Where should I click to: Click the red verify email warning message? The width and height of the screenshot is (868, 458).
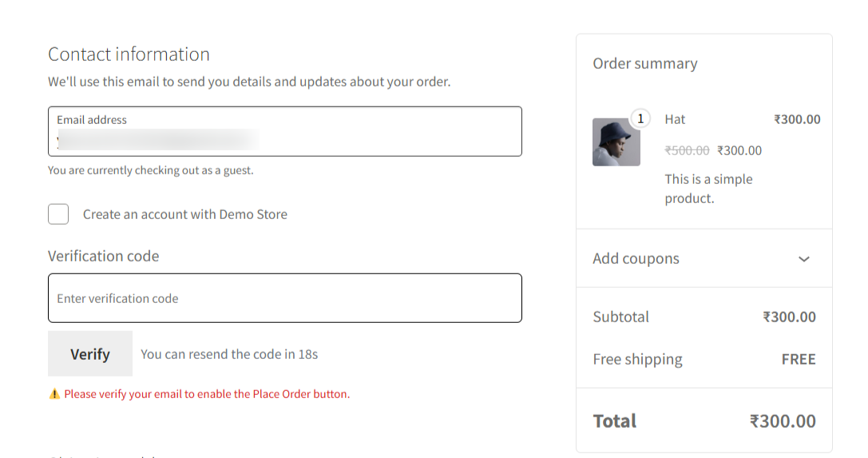[x=207, y=394]
